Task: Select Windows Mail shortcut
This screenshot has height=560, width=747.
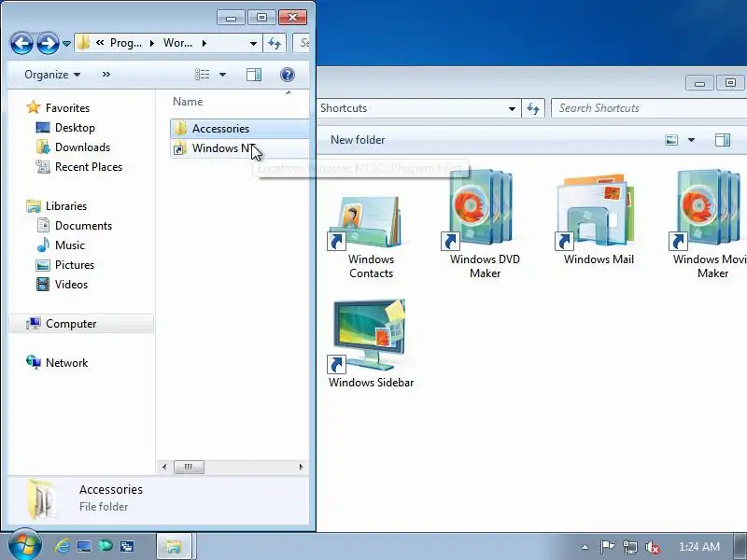Action: (x=599, y=220)
